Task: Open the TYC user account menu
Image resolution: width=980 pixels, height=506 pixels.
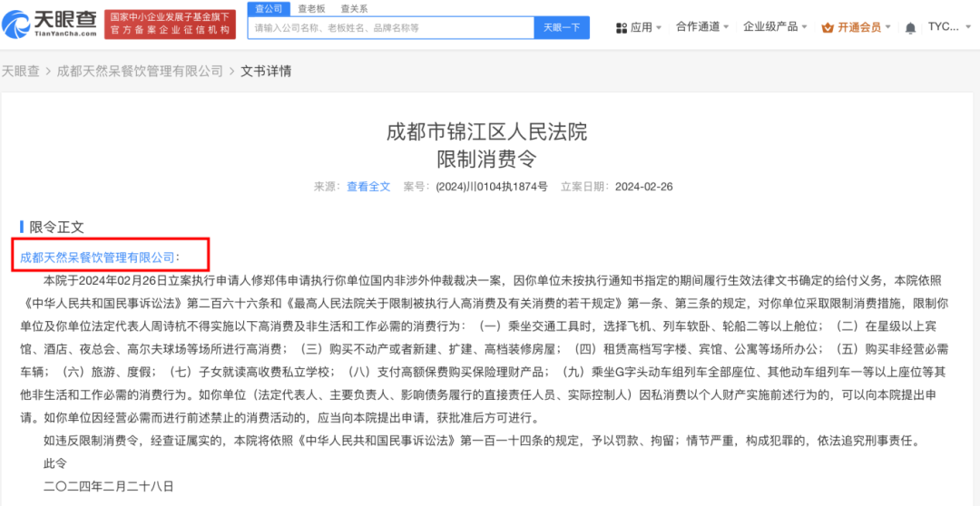Action: coord(946,27)
